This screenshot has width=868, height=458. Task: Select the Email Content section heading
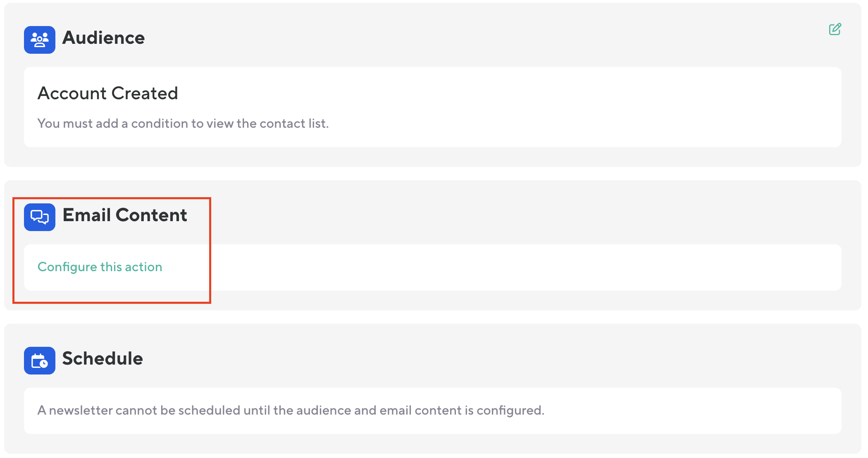125,215
